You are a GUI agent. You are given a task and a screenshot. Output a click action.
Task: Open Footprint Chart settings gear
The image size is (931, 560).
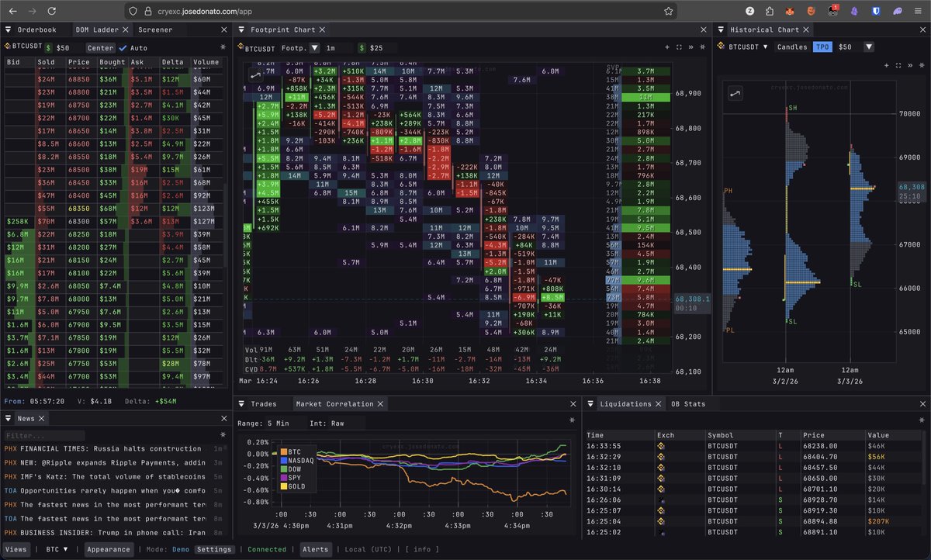(702, 47)
